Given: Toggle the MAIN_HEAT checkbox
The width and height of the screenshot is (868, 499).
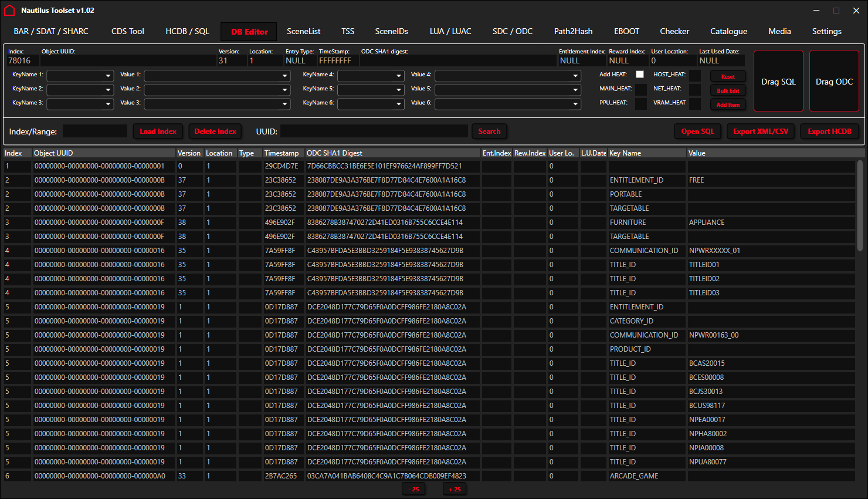Looking at the screenshot, I should click(x=640, y=89).
